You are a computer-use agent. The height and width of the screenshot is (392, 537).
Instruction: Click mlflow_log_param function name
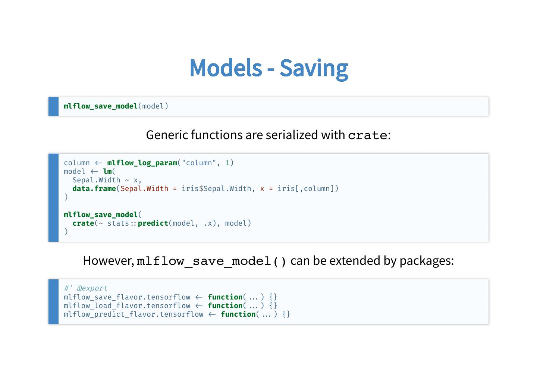[142, 163]
